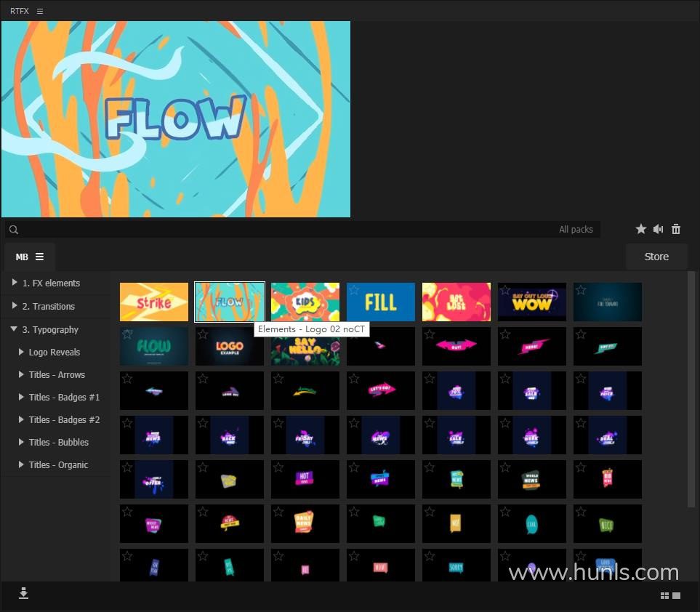
Task: Open the Store button
Action: [x=656, y=257]
